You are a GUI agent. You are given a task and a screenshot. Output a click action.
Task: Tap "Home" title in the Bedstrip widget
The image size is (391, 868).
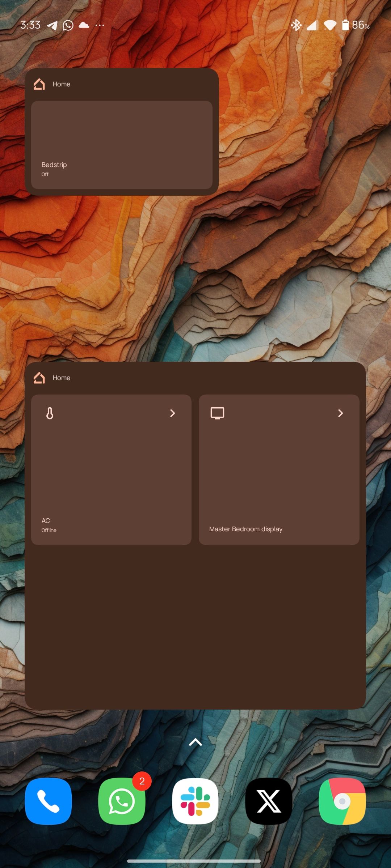click(62, 84)
